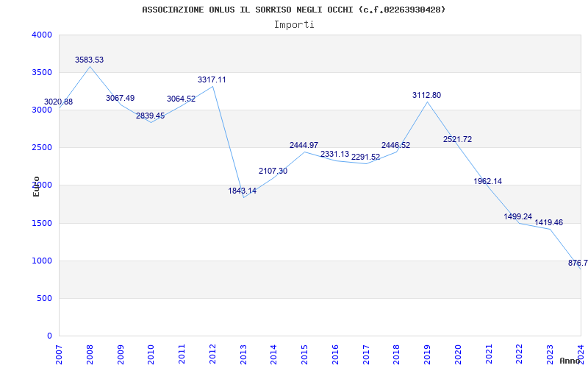Click the chart title ASSOCIAZIONE ONLUS IL SORRISO

pos(294,10)
